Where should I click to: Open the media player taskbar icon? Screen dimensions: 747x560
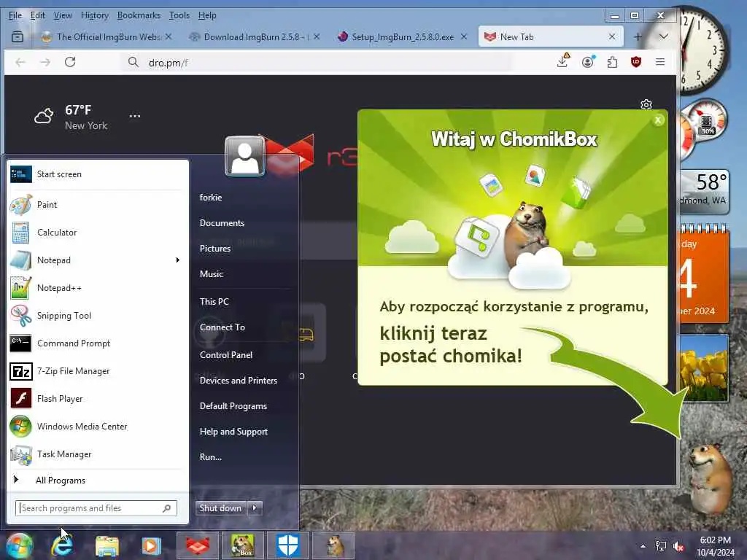151,545
